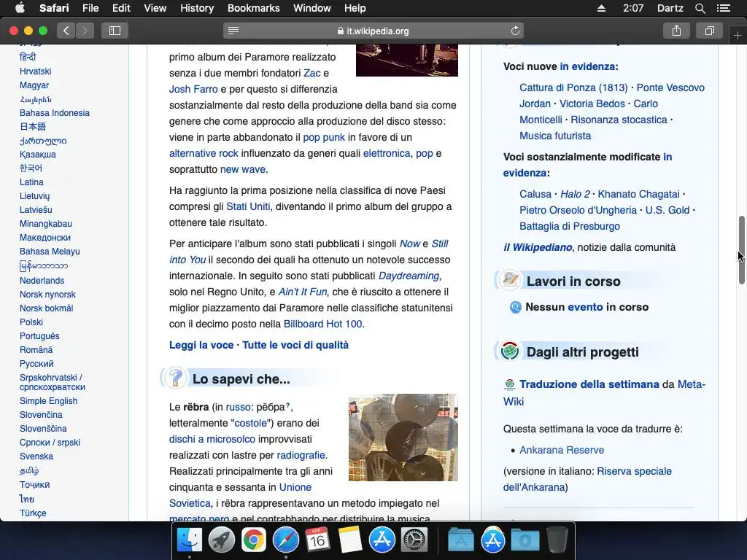Open Reader view icon in address bar
Image resolution: width=747 pixels, height=560 pixels.
233,31
